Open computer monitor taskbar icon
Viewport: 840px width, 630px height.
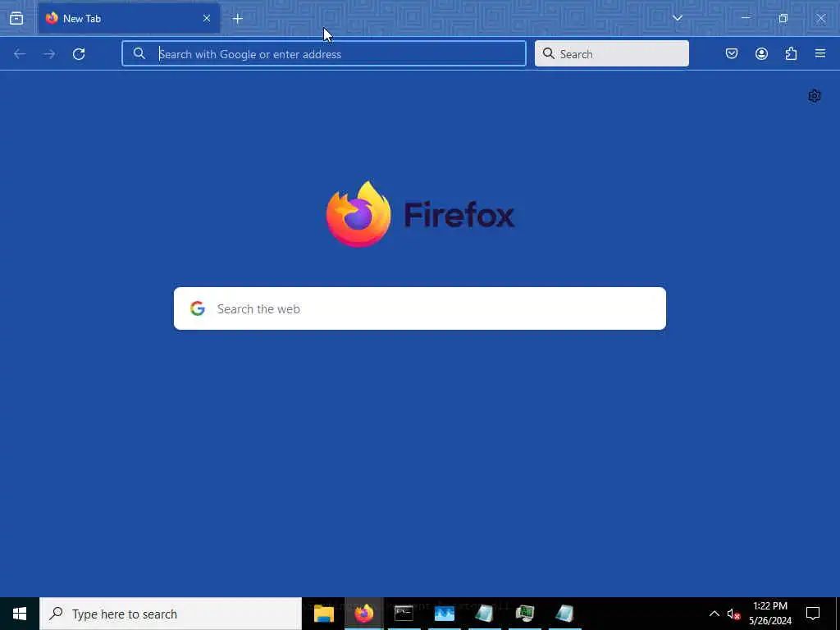pos(524,614)
